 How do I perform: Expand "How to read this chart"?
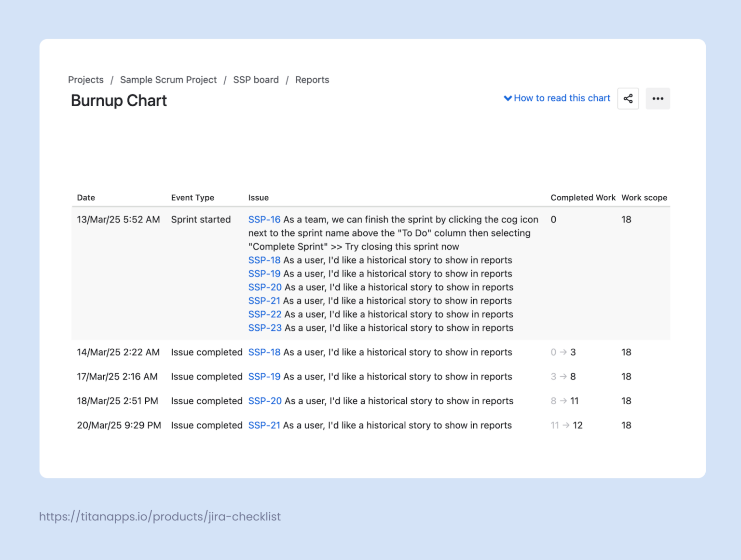click(x=557, y=98)
